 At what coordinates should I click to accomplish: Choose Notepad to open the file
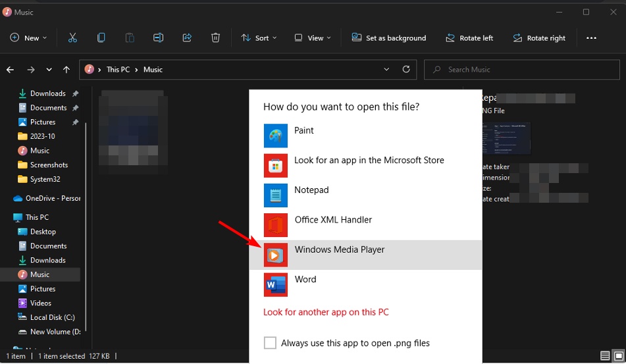[365, 195]
